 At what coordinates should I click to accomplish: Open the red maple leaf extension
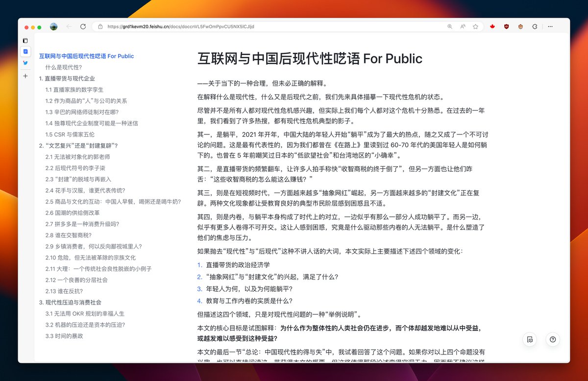click(492, 26)
